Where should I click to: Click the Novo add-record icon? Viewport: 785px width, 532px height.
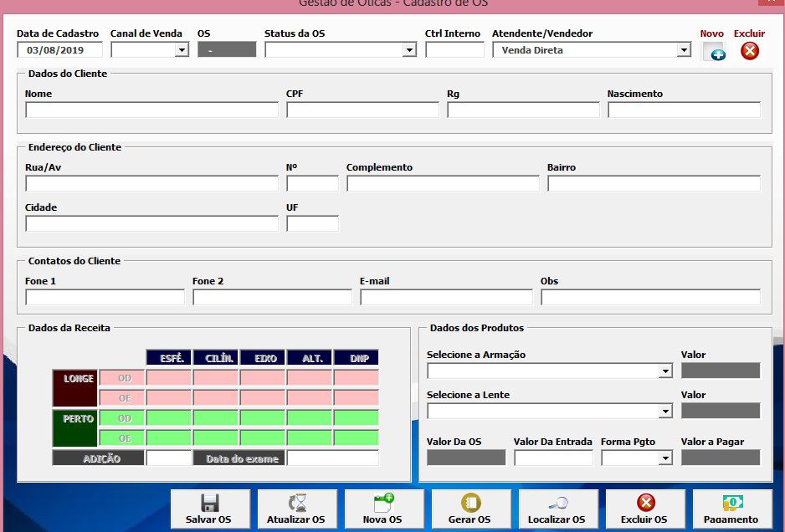point(713,51)
